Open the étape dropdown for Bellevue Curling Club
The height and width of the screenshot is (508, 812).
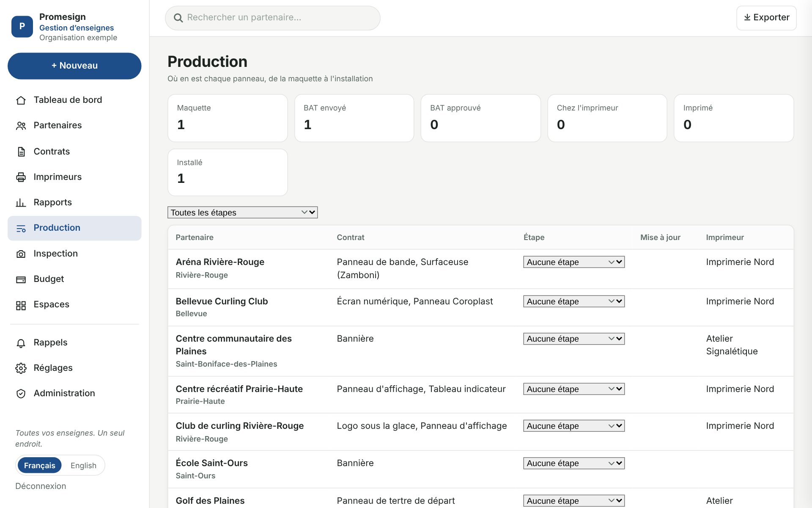click(574, 301)
